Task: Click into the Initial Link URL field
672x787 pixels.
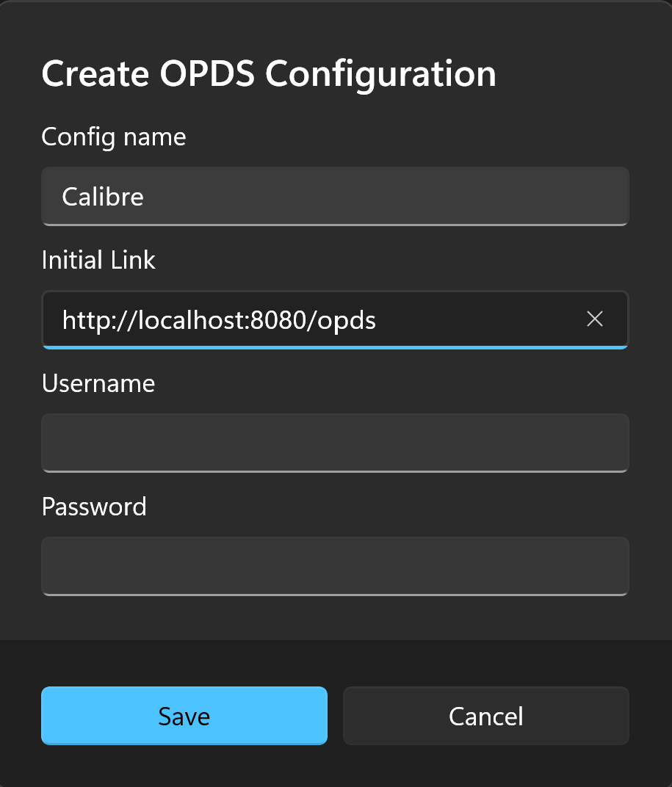Action: tap(335, 320)
